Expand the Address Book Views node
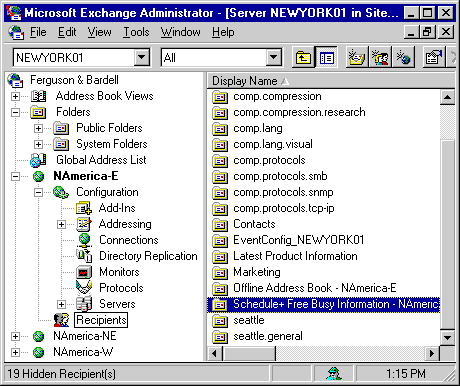 click(15, 97)
